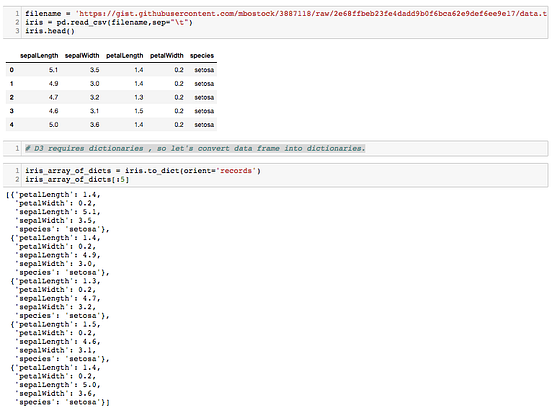Click row index 0 in the table
552x408 pixels.
(x=12, y=70)
